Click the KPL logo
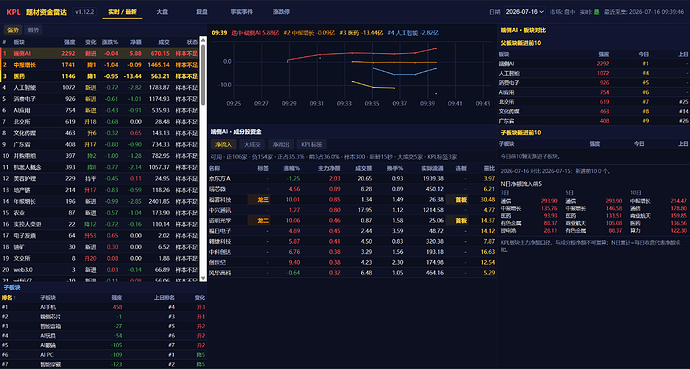This screenshot has height=369, width=690. click(13, 12)
